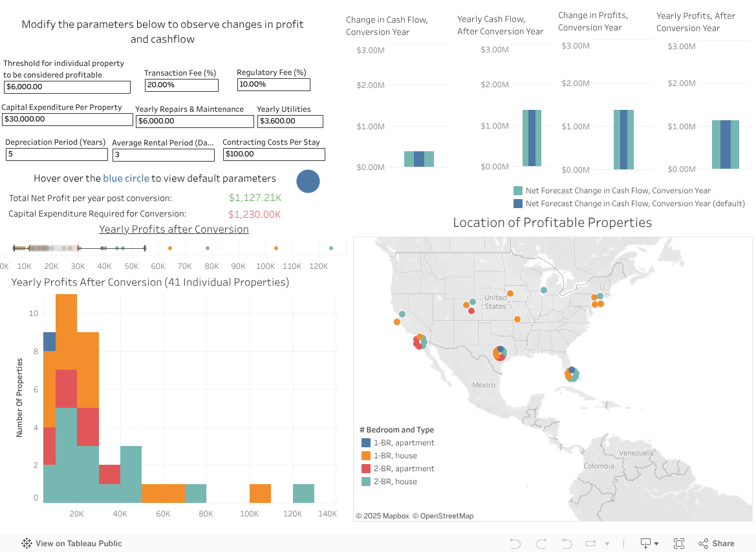Click the Net Forecast default legend swatch
The height and width of the screenshot is (552, 756).
518,204
